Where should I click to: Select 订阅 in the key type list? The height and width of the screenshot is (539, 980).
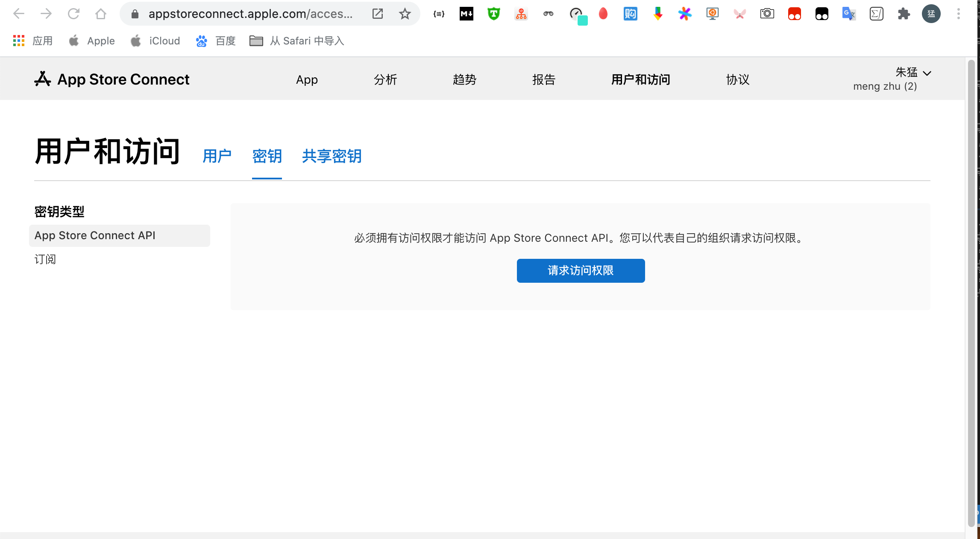coord(45,259)
